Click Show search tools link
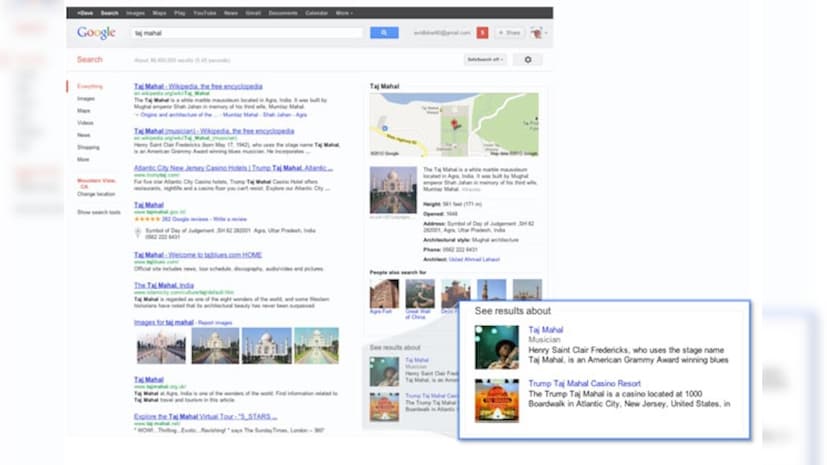The height and width of the screenshot is (465, 827). tap(99, 212)
